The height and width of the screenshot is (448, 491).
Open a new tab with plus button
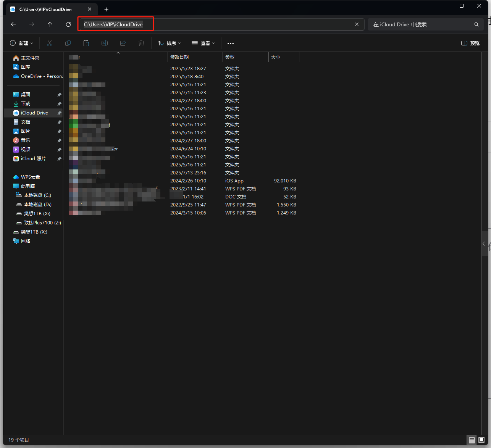107,9
